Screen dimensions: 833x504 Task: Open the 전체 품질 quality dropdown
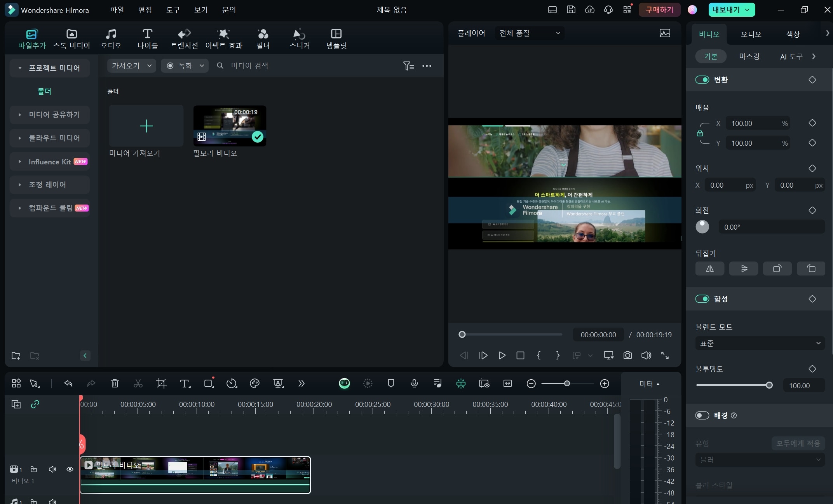tap(530, 33)
